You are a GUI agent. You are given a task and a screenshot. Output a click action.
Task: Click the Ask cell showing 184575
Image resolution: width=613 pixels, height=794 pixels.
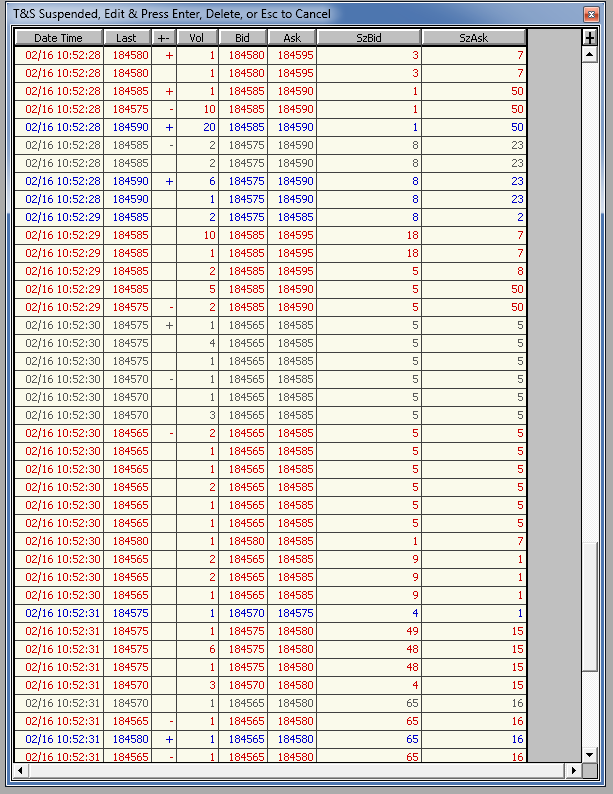pos(292,613)
